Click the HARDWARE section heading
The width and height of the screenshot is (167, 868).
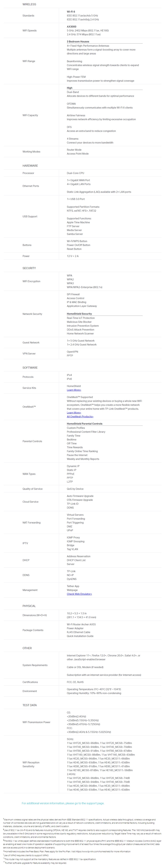click(30, 166)
